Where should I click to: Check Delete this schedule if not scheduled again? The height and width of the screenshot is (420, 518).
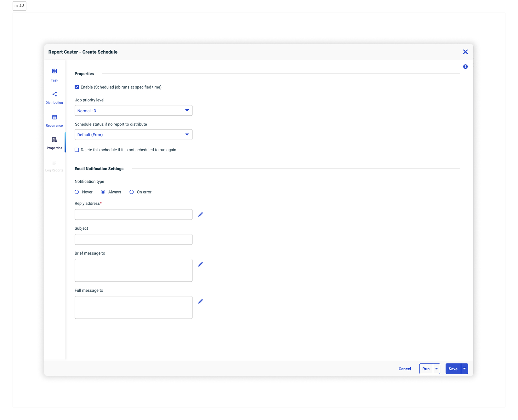(77, 150)
